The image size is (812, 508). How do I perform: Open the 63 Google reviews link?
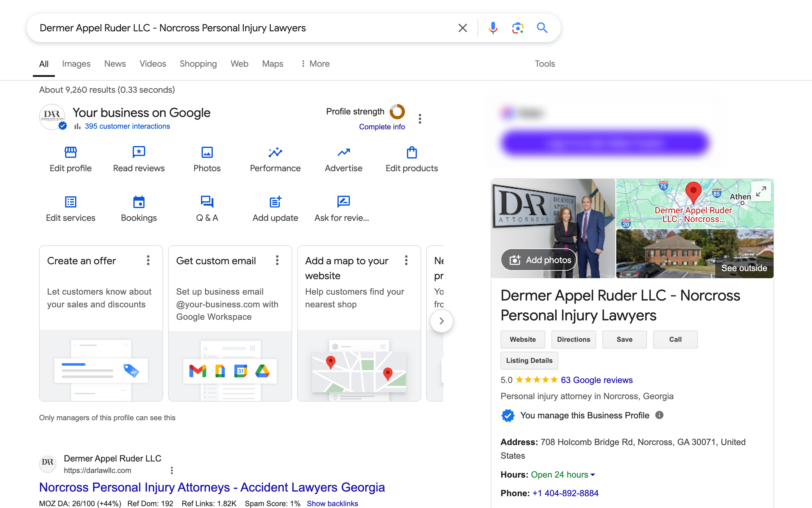coord(597,380)
